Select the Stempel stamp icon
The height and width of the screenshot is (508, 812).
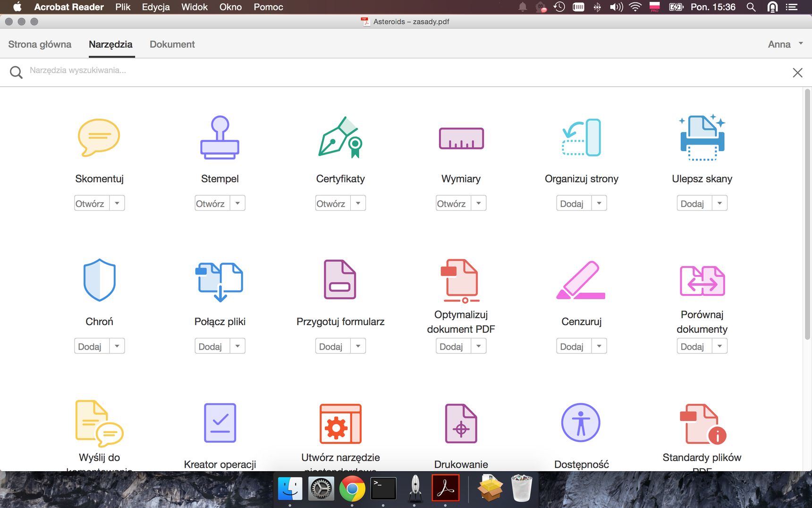[220, 138]
